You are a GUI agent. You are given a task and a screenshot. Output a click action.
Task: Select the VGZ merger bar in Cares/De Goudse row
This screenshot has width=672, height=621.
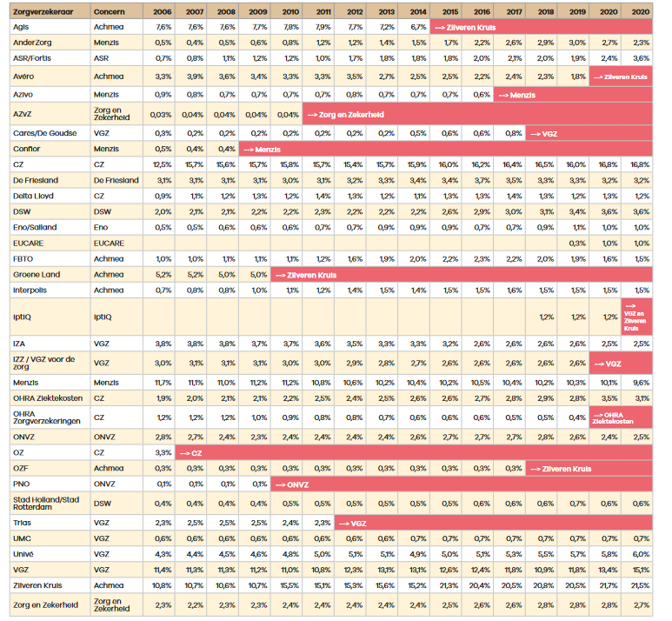[589, 133]
